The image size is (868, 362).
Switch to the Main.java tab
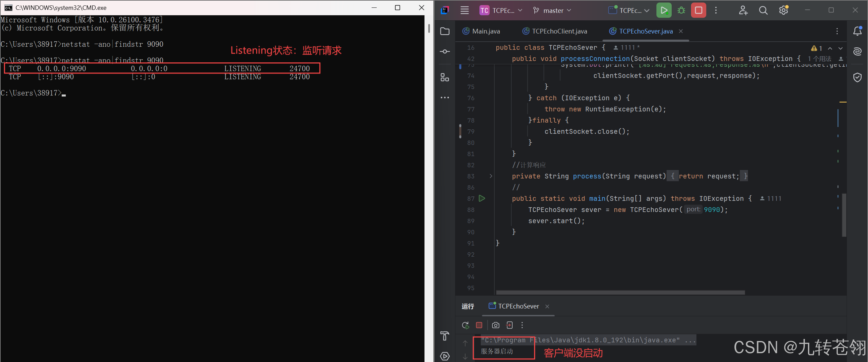[481, 31]
